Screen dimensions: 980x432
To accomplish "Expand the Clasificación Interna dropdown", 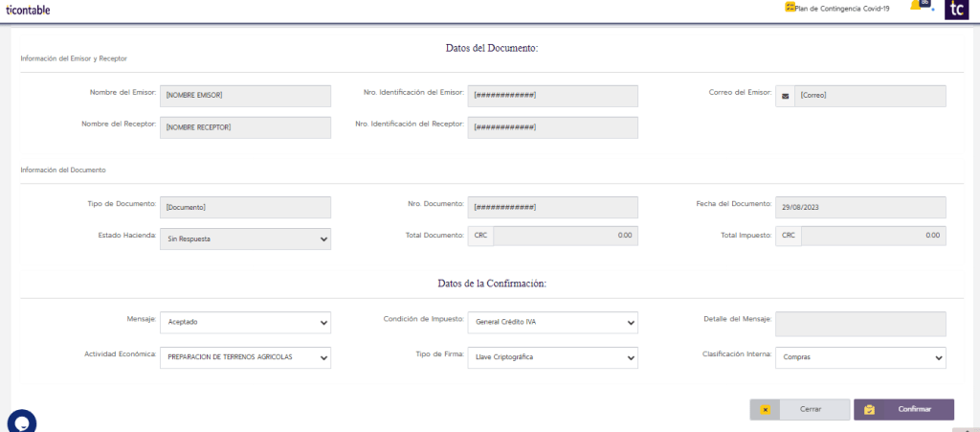I will point(859,357).
